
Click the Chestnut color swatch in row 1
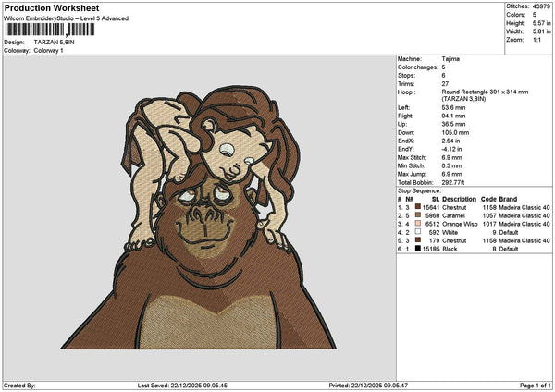(418, 207)
